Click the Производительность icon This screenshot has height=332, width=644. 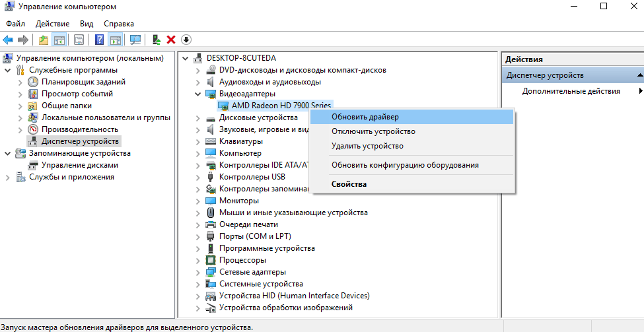pos(33,129)
